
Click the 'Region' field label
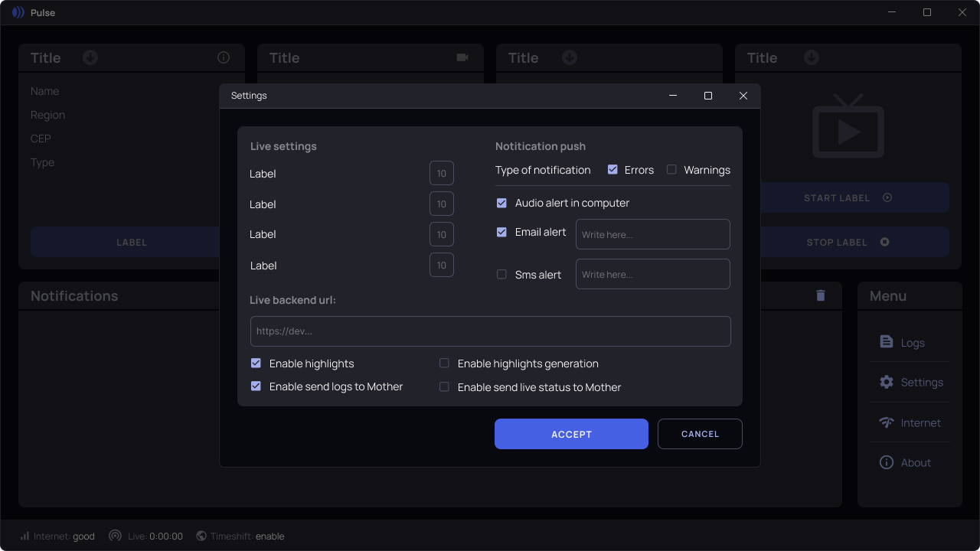tap(47, 115)
